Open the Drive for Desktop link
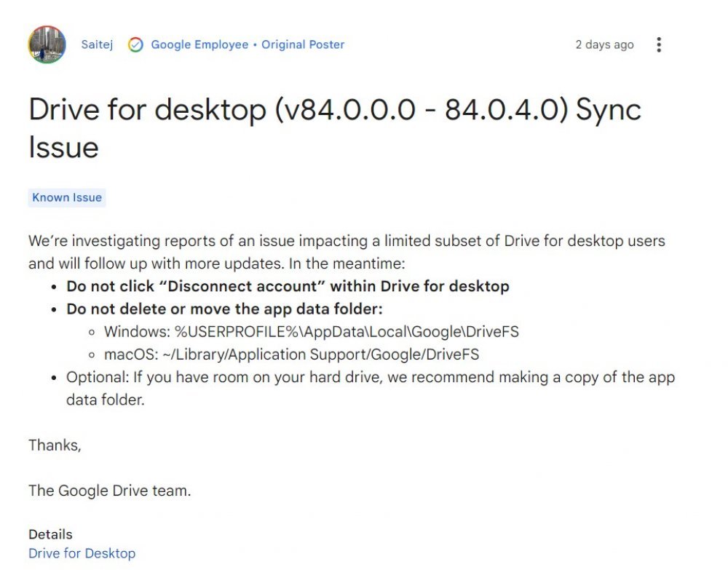The height and width of the screenshot is (570, 728). [x=82, y=553]
